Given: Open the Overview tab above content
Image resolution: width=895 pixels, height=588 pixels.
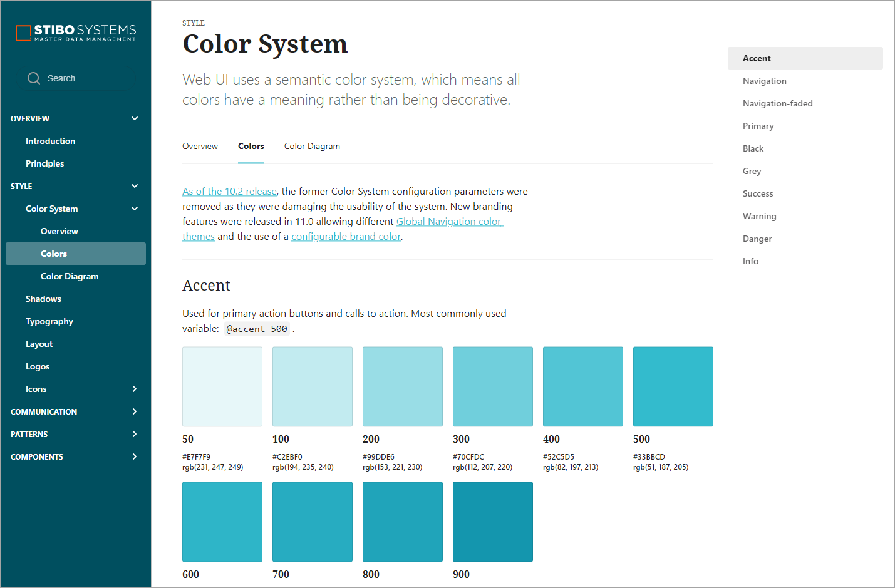Looking at the screenshot, I should pos(200,146).
